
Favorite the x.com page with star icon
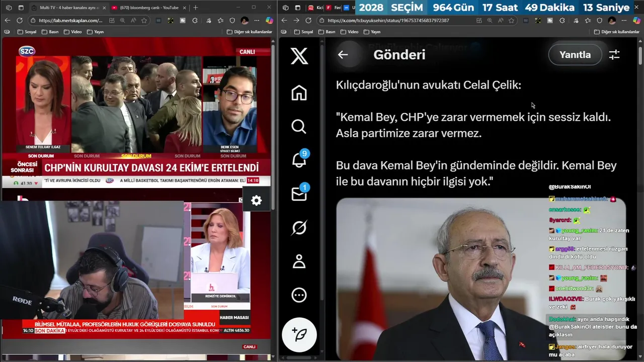(x=511, y=21)
